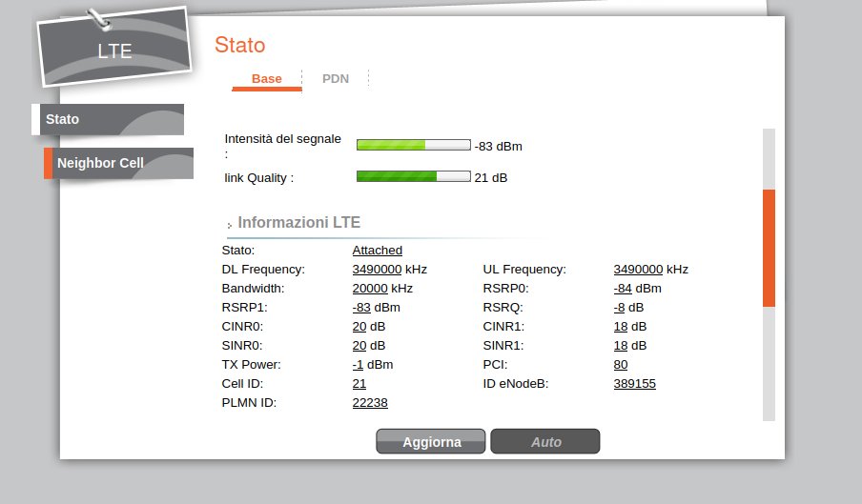862x504 pixels.
Task: Click the RSRP0 label
Action: tap(505, 289)
